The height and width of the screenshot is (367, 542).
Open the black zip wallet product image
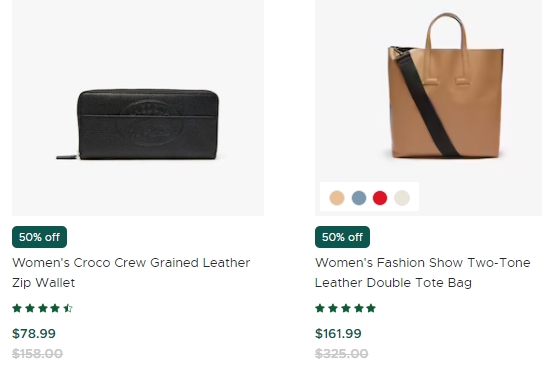pos(138,108)
